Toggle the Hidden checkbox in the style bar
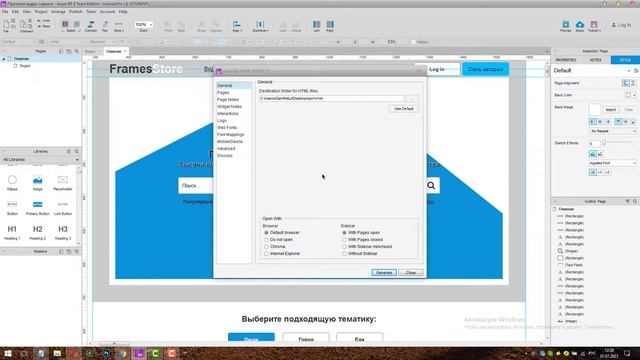Image resolution: width=640 pixels, height=360 pixels. point(413,42)
